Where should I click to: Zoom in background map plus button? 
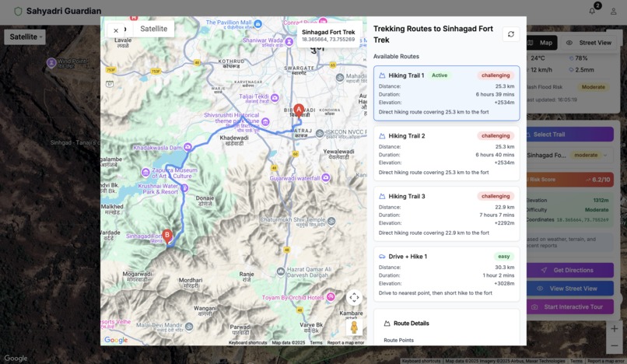(615, 329)
